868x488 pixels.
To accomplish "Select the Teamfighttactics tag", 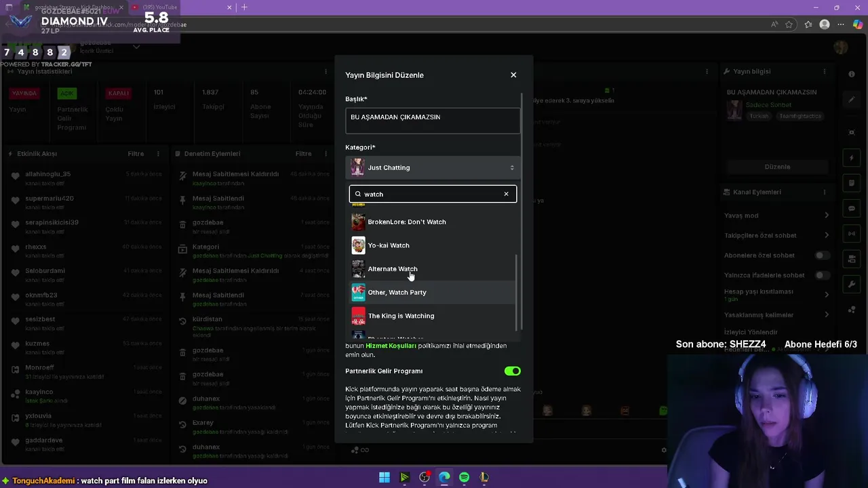I will point(800,116).
